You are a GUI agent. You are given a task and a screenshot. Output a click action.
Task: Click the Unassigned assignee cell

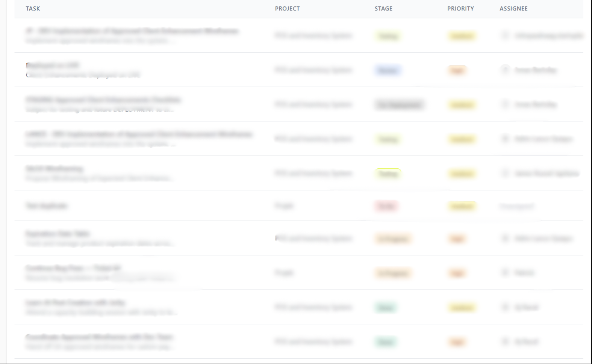(517, 206)
